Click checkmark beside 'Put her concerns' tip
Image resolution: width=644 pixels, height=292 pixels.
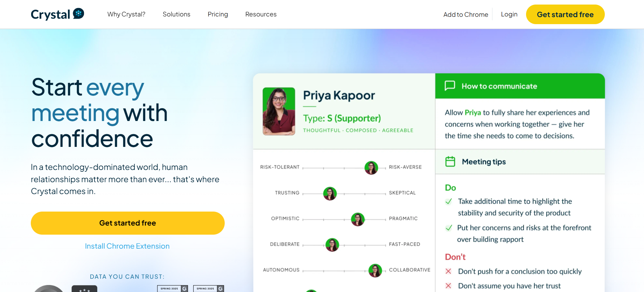pos(448,228)
